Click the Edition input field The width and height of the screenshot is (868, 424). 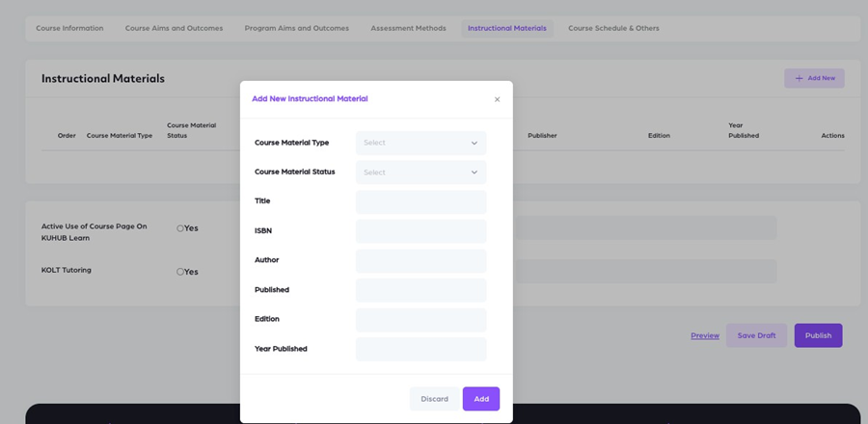point(420,319)
